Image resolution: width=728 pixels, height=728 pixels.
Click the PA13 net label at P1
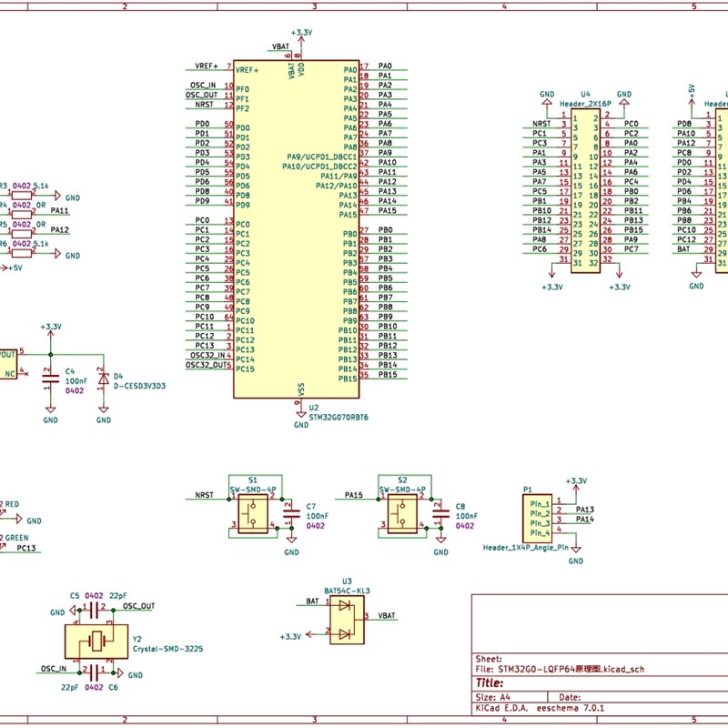pyautogui.click(x=585, y=510)
